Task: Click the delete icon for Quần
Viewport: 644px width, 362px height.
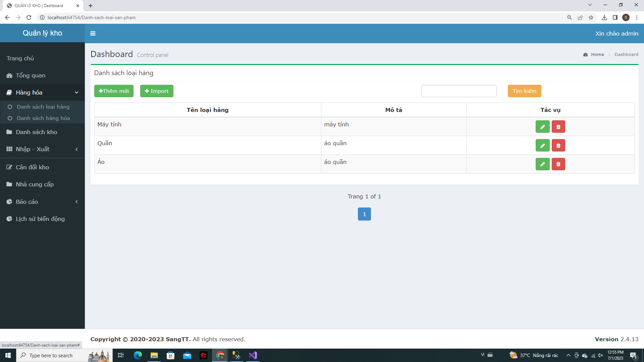Action: click(558, 145)
